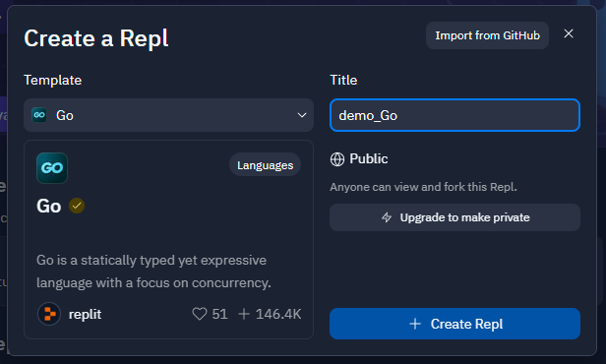
Task: Click the 146.4K forks count
Action: (278, 314)
